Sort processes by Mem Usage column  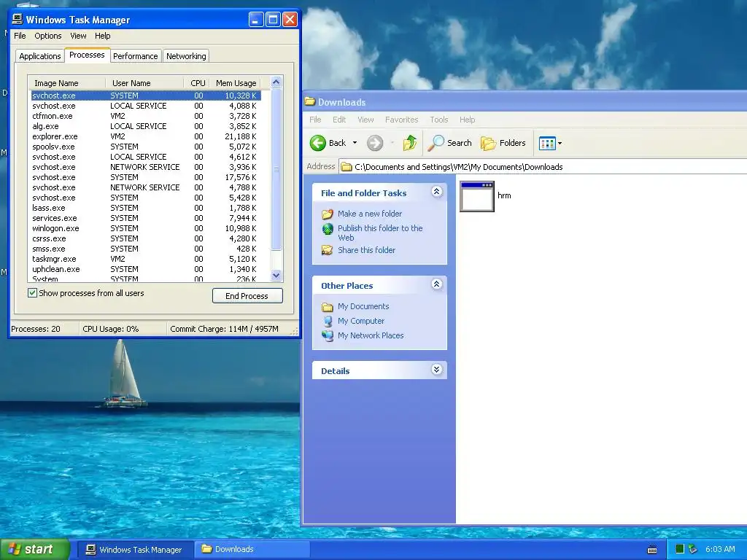point(236,83)
